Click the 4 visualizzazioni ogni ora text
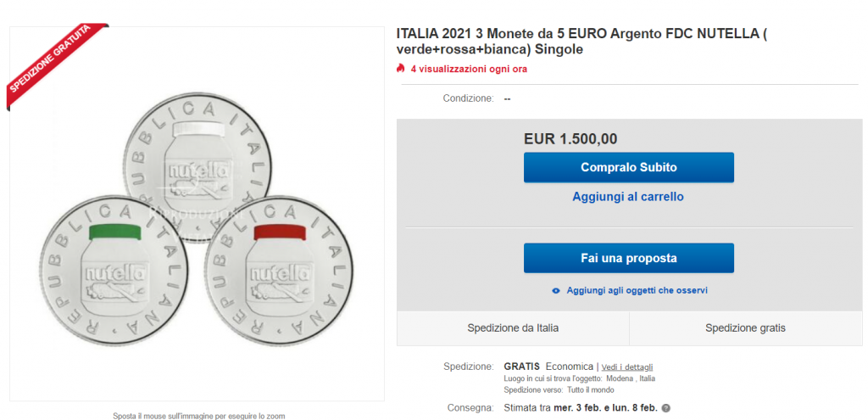868x420 pixels. pyautogui.click(x=469, y=69)
